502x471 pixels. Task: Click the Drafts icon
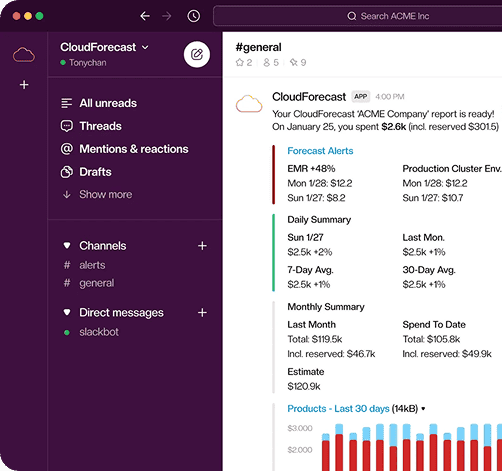(67, 172)
